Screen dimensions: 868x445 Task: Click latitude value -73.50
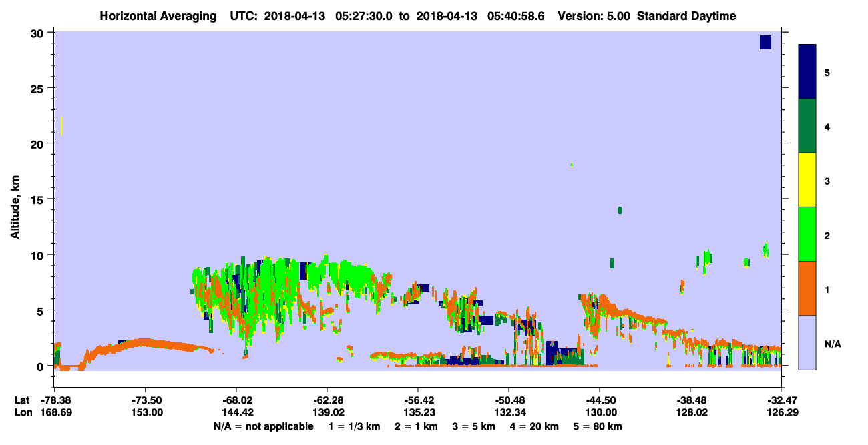click(x=145, y=400)
